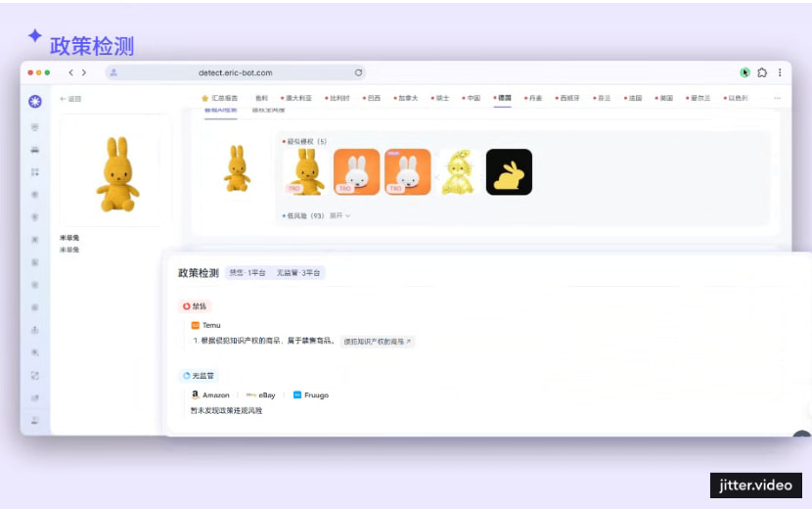The width and height of the screenshot is (812, 509).
Task: Click the 无监管·3平台 summary badge
Action: coord(298,273)
